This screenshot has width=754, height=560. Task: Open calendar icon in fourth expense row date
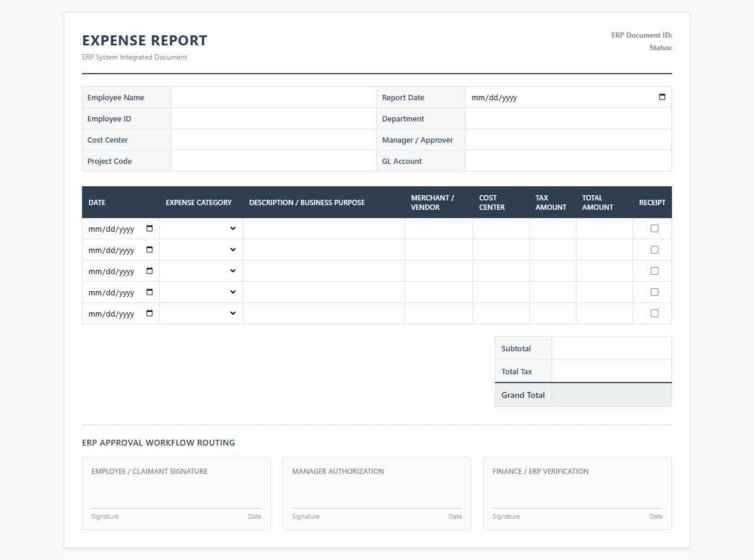[x=149, y=292]
